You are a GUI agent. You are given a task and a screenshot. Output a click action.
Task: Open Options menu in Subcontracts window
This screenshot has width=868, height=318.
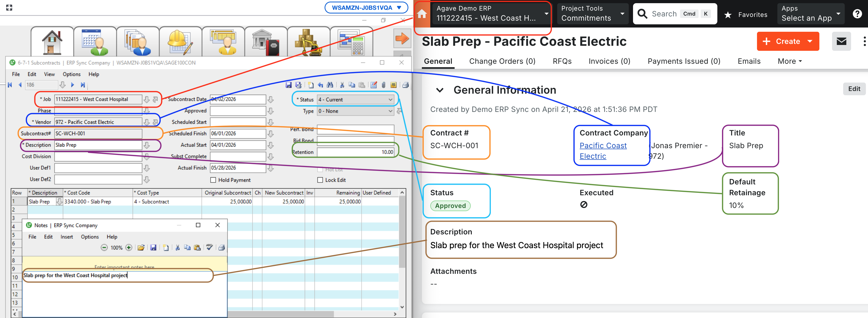coord(71,74)
